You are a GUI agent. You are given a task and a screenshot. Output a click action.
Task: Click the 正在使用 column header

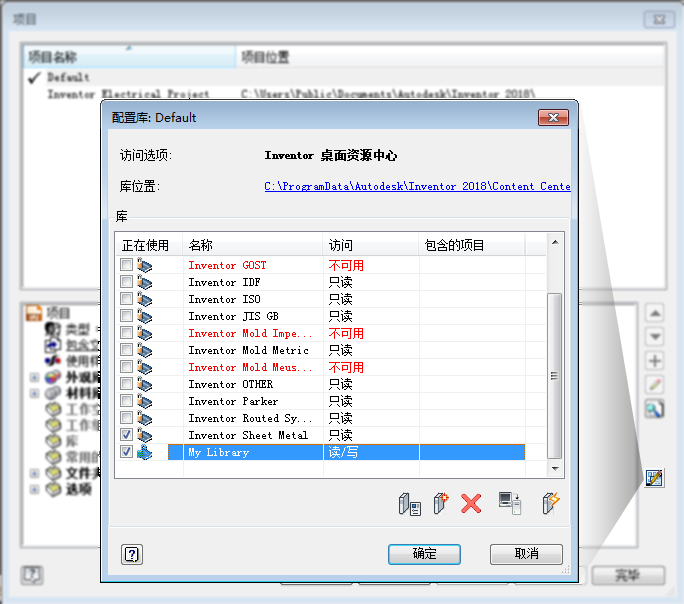(149, 245)
